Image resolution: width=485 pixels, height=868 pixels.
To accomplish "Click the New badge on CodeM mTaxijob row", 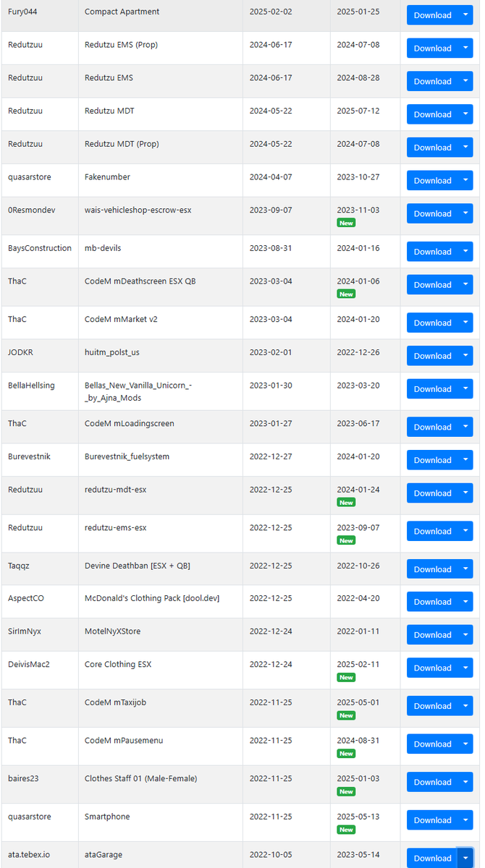I will (346, 715).
